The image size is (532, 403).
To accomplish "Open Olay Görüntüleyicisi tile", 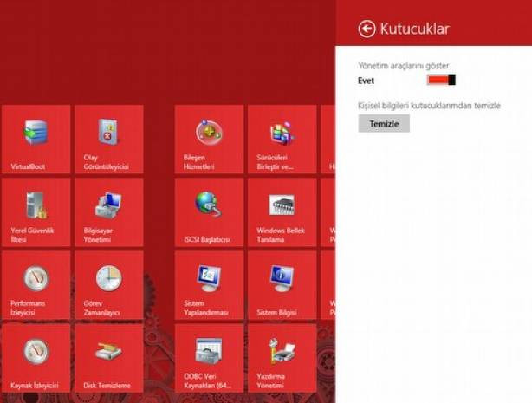I will coord(109,140).
